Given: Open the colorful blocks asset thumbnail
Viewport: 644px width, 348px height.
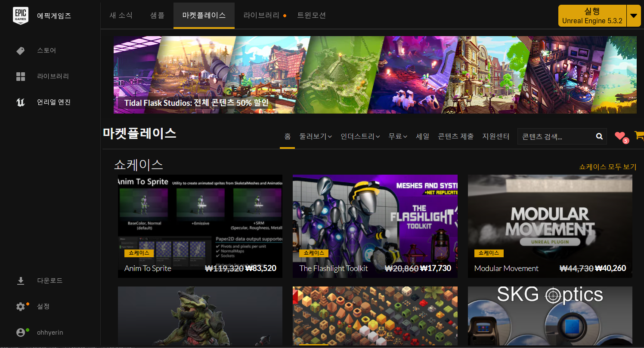Looking at the screenshot, I should (375, 316).
